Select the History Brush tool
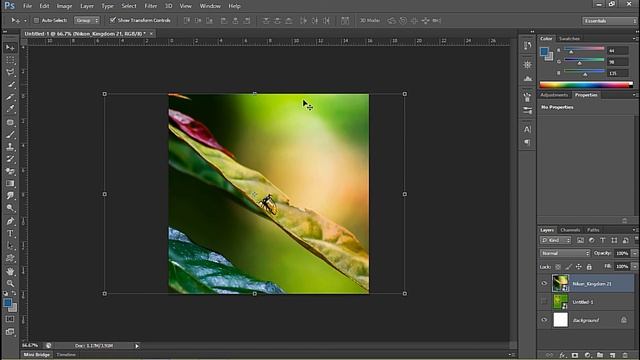The width and height of the screenshot is (640, 360). coord(10,159)
